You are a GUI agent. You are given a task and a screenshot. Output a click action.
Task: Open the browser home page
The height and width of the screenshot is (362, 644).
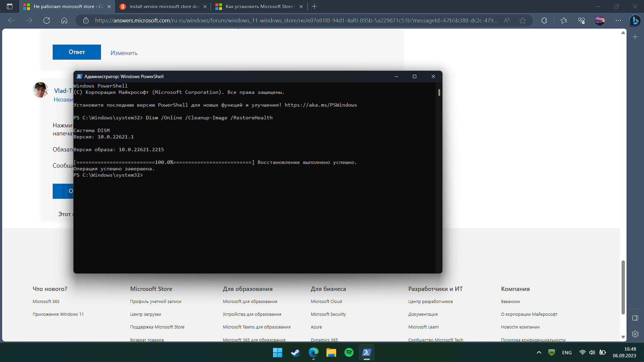64,20
